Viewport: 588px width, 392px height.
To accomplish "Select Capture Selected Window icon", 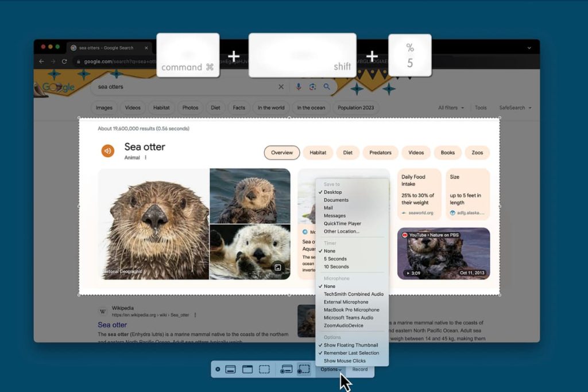I will click(247, 369).
